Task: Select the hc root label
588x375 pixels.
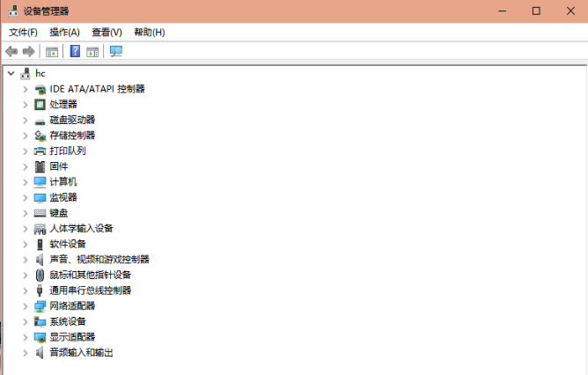Action: (x=40, y=73)
